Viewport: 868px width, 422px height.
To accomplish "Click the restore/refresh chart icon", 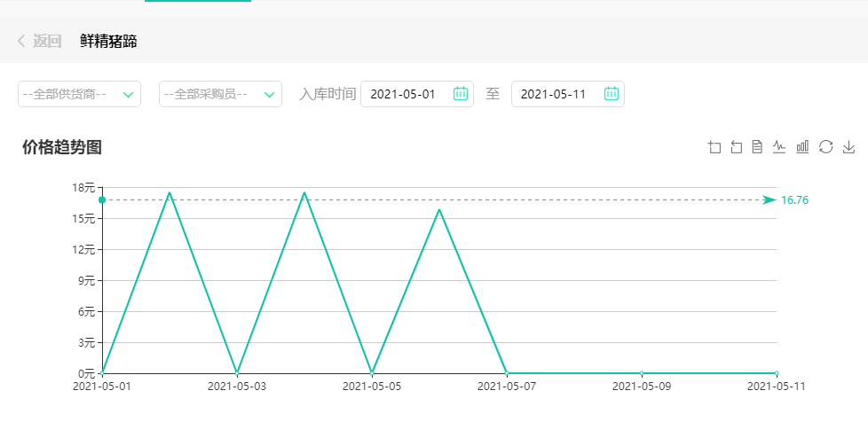I will click(x=825, y=147).
